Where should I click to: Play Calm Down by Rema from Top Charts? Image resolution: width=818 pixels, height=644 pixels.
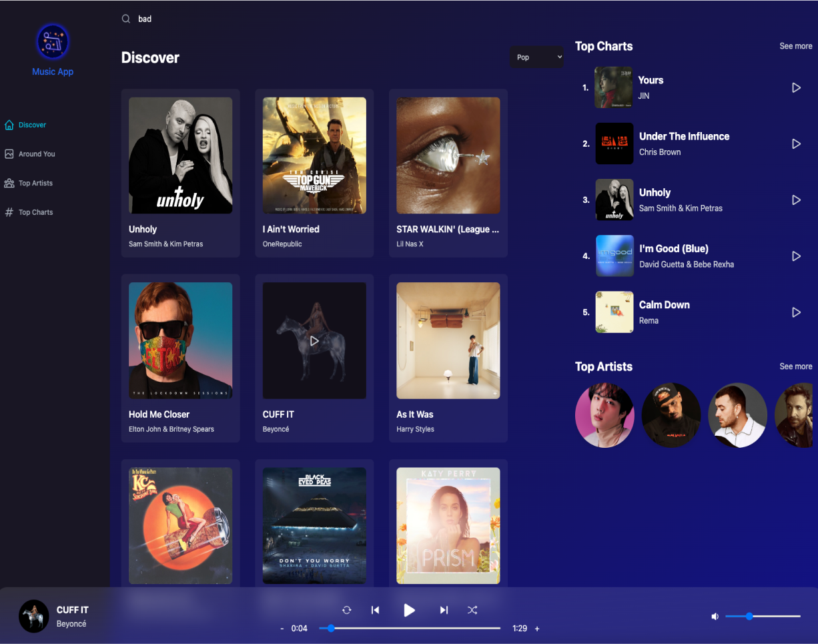point(796,312)
